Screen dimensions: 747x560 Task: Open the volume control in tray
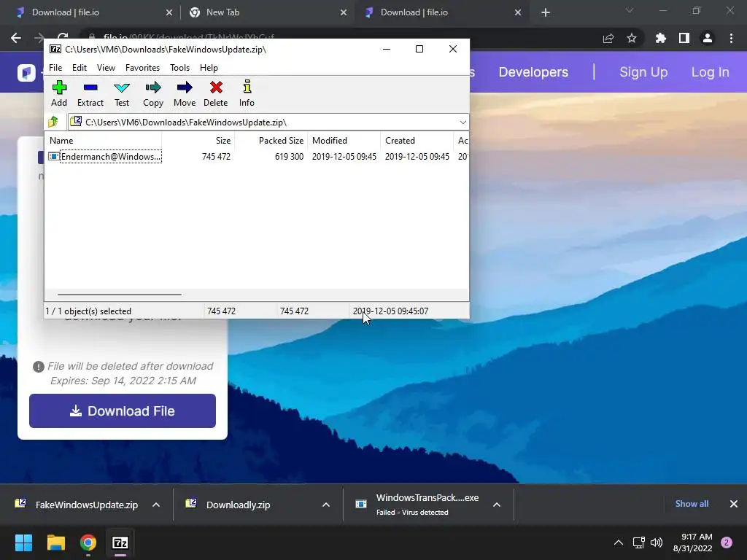[x=657, y=542]
